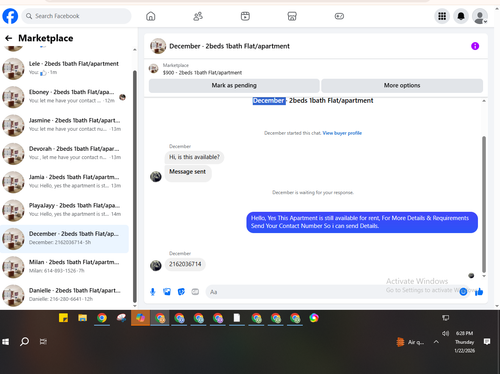Open Sticky Notes on taskbar

pyautogui.click(x=63, y=318)
